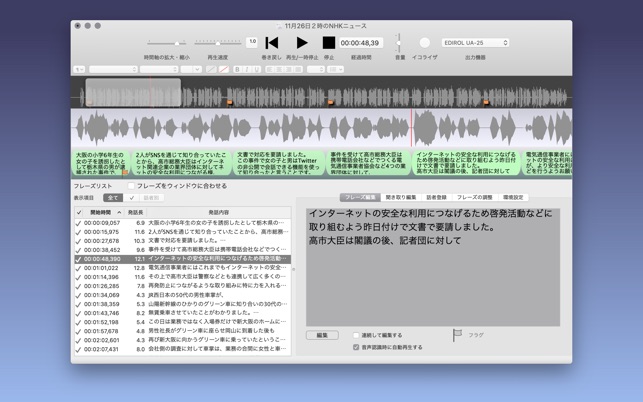Click the green phrase block starting インターネットの安全な利用
The height and width of the screenshot is (402, 643).
pyautogui.click(x=466, y=163)
